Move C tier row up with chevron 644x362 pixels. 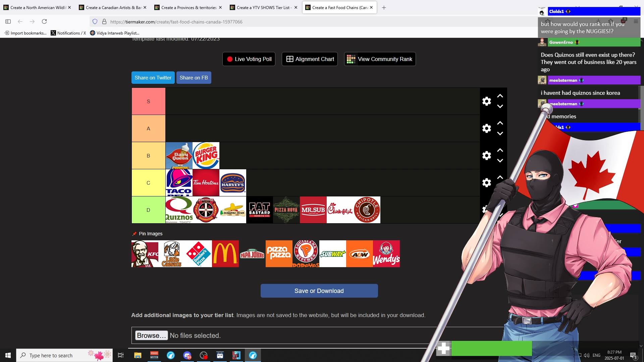click(x=500, y=177)
